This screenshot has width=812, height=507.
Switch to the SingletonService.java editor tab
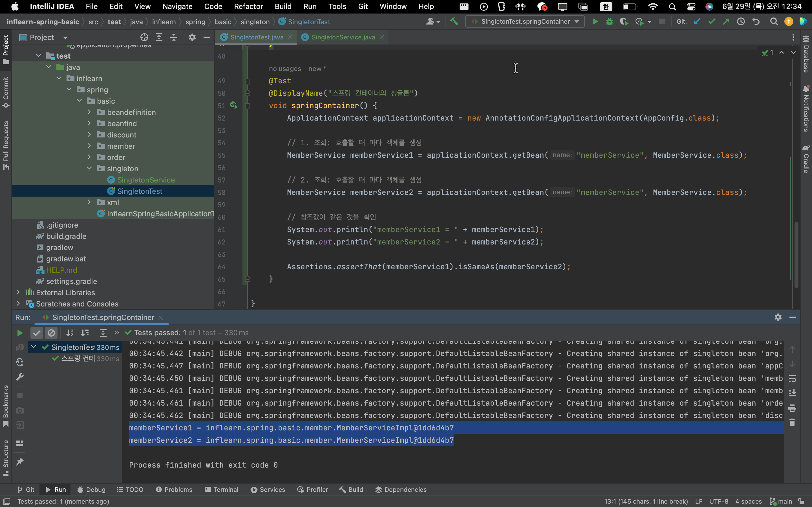[343, 37]
